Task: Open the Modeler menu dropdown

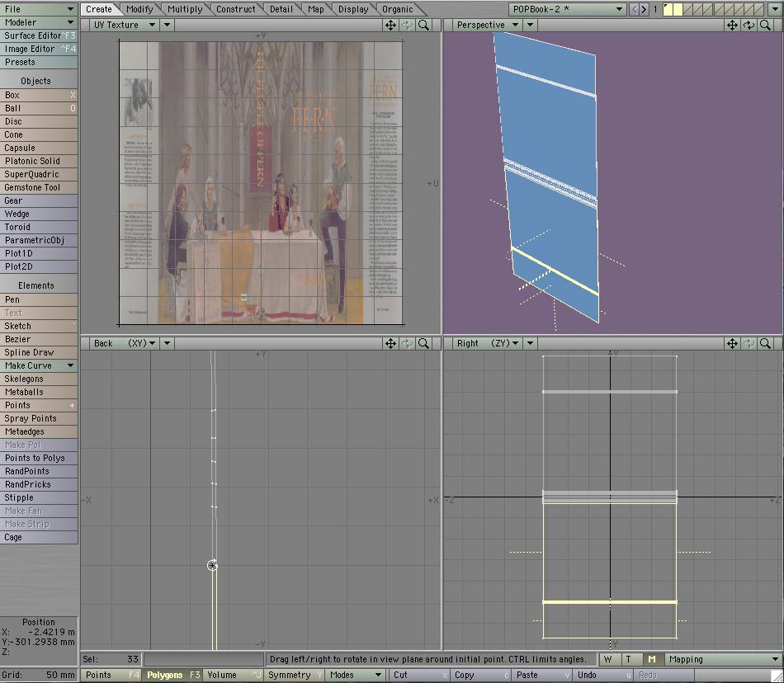Action: (39, 22)
